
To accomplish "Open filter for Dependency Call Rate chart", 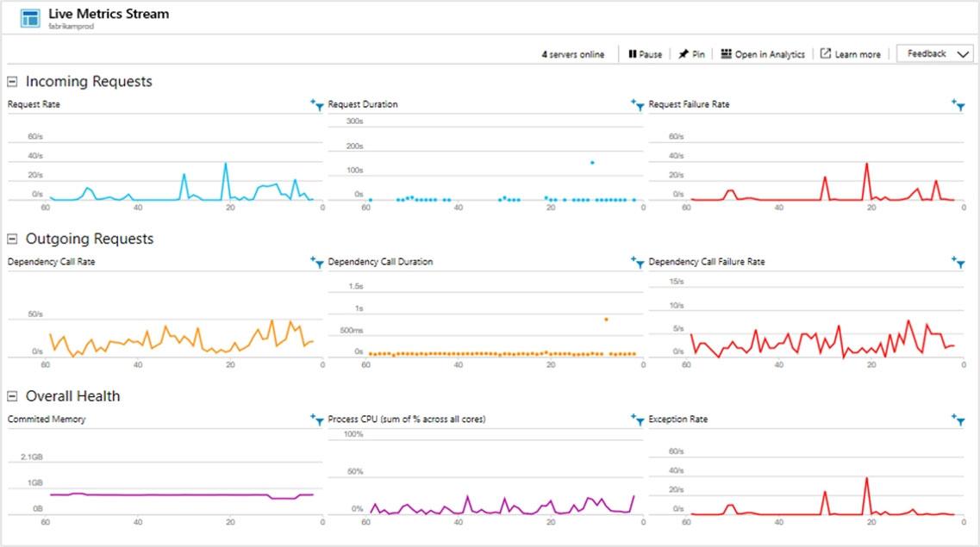I will pyautogui.click(x=316, y=262).
